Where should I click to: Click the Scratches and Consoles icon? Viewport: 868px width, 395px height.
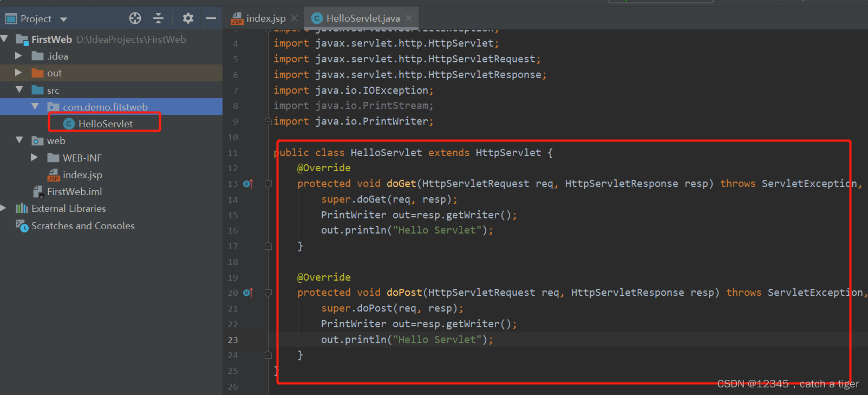(x=22, y=226)
